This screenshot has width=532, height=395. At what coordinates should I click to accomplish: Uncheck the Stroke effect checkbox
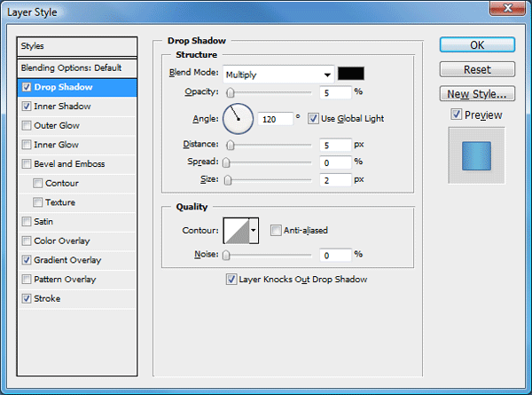[x=27, y=298]
